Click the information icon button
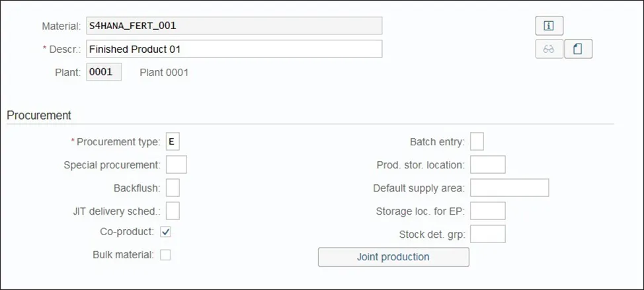The image size is (644, 290). (549, 26)
